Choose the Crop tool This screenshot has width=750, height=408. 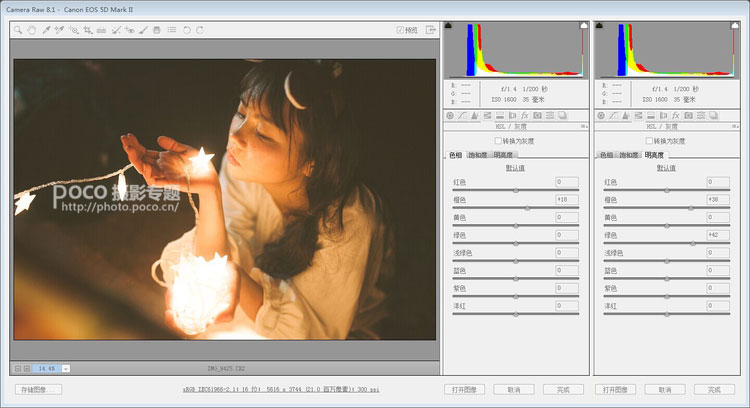[x=88, y=30]
